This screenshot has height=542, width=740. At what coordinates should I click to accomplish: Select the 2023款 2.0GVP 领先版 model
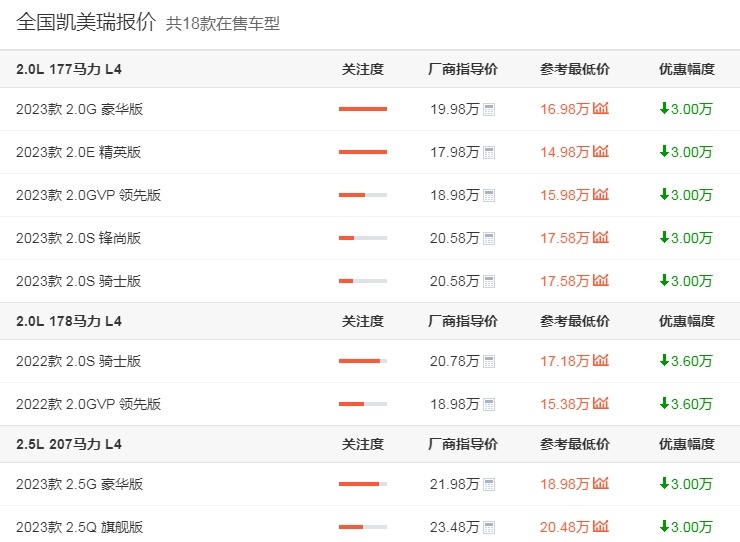[x=88, y=195]
